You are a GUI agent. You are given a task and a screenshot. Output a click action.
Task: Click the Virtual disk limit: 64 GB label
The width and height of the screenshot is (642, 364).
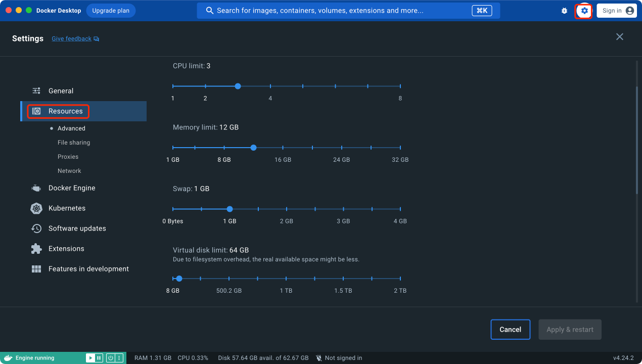tap(211, 250)
